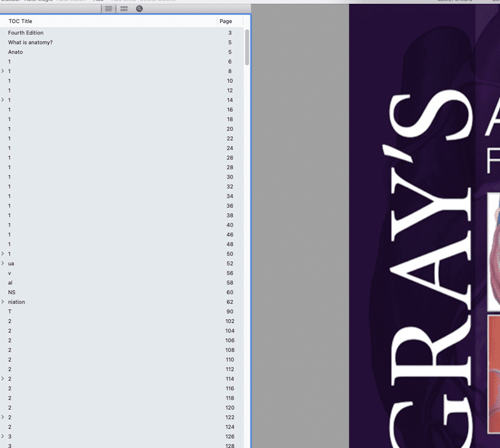The image size is (500, 448).
Task: Select the 'al' outline row, page 58
Action: (x=122, y=282)
